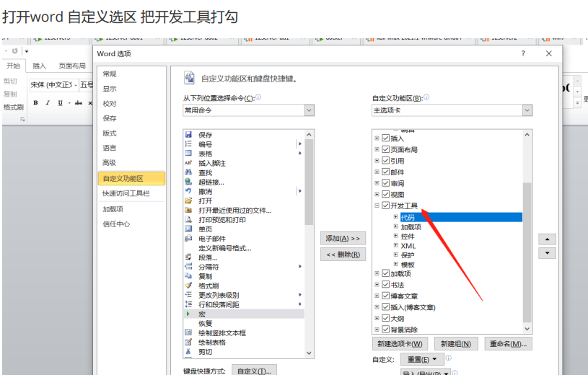Toggle the 背景消除 checkbox

385,329
